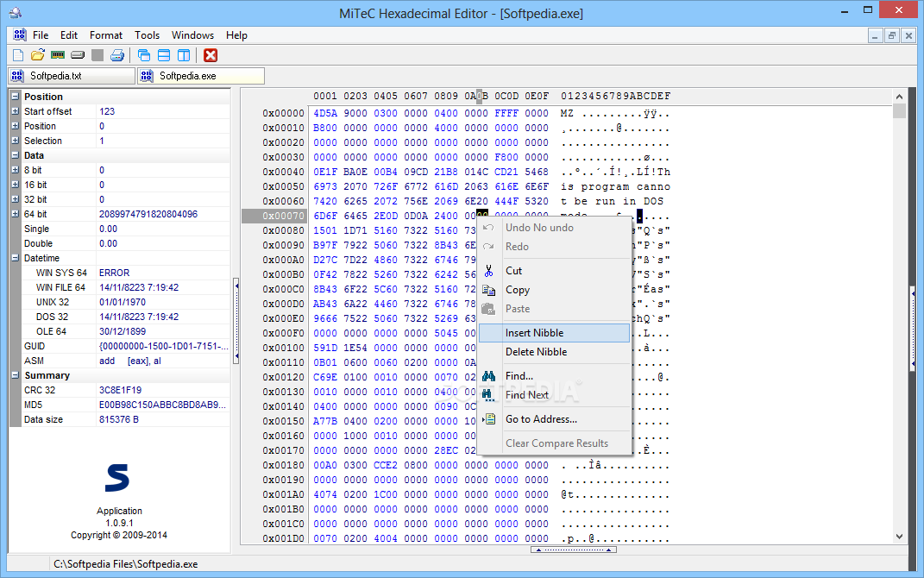This screenshot has width=924, height=578.
Task: Click the application title bar icon
Action: (16, 12)
